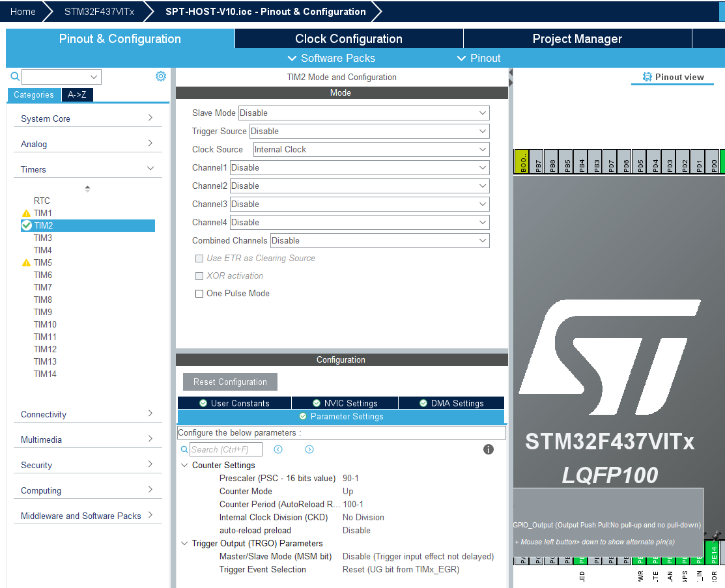The height and width of the screenshot is (588, 725).
Task: Expand the Security category
Action: (88, 465)
